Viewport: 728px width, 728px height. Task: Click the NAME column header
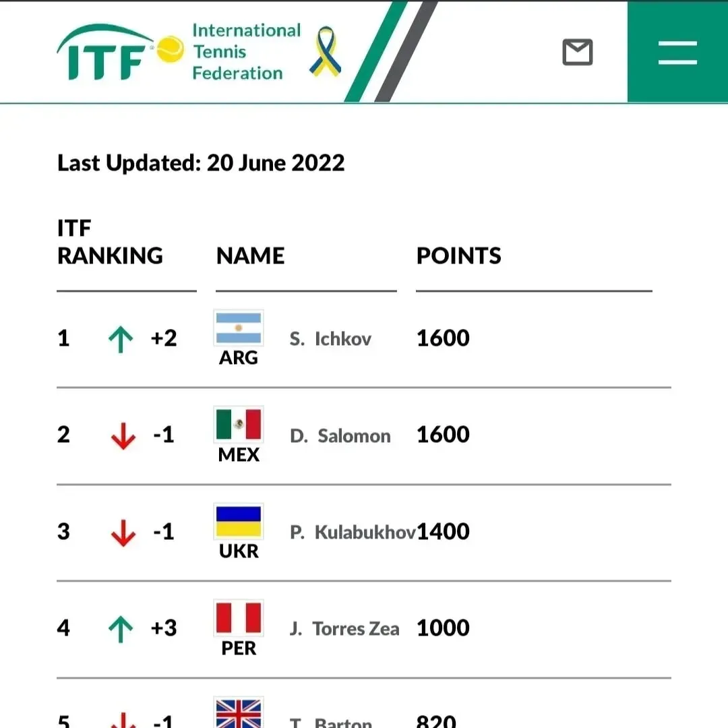point(250,255)
